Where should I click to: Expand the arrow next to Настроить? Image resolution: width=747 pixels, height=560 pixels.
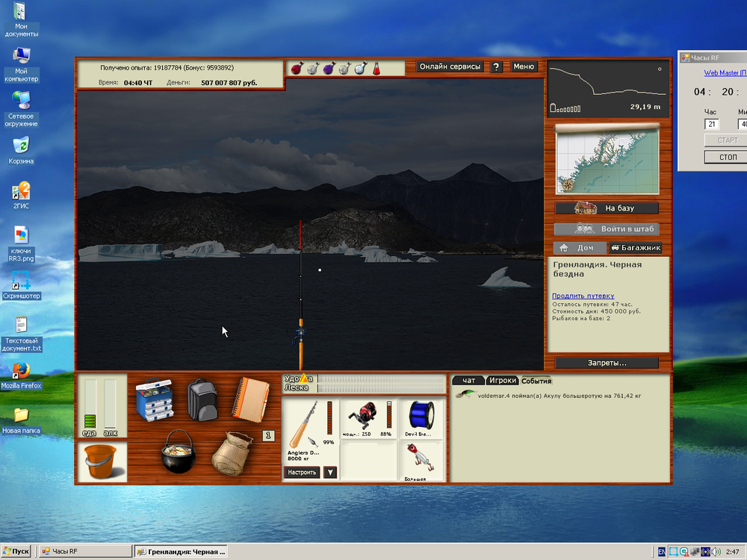tap(330, 472)
